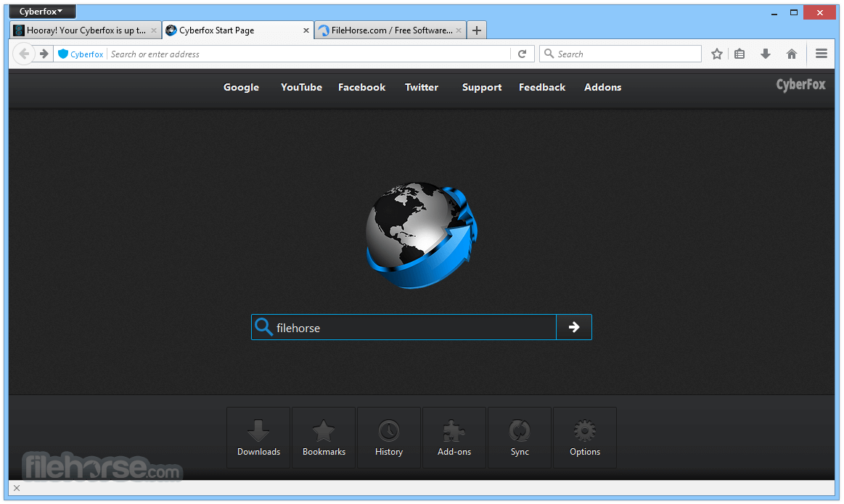Click the Search or enter address field
Viewport: 844px width, 504px height.
308,54
